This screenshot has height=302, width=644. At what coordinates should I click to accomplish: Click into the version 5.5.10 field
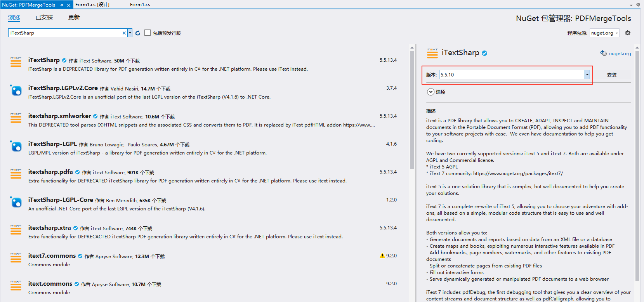(512, 75)
